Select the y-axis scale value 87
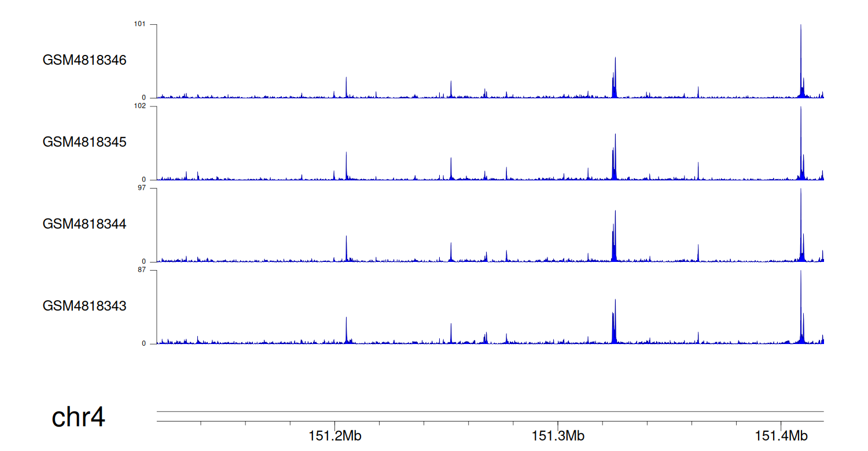 tap(141, 270)
